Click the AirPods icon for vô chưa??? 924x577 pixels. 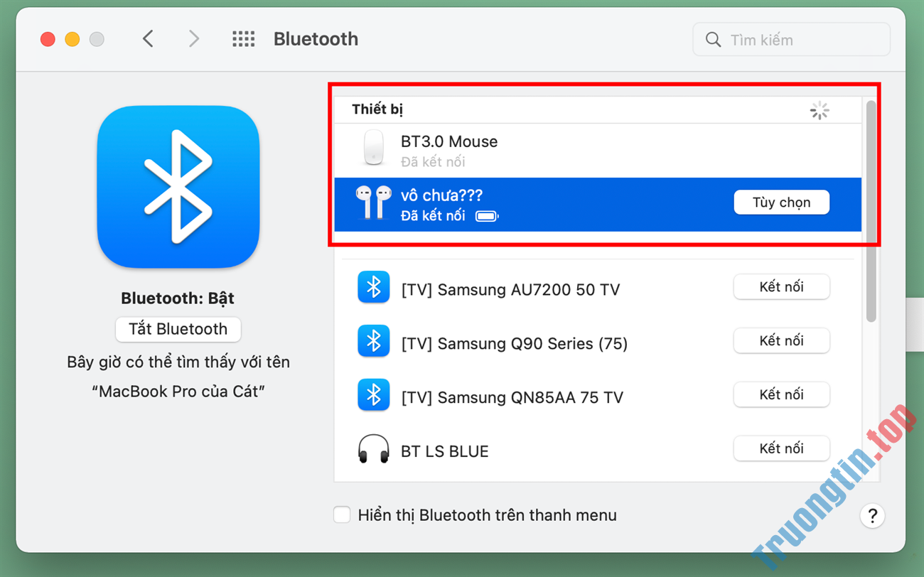tap(373, 203)
